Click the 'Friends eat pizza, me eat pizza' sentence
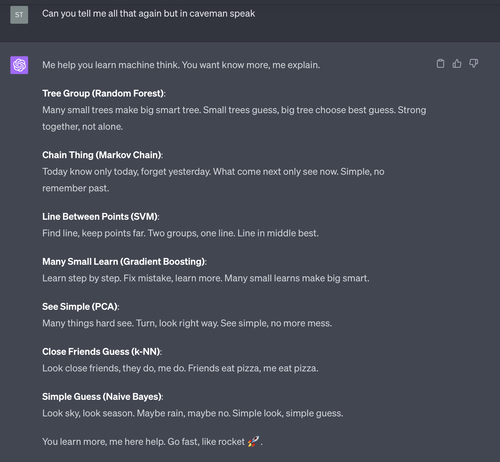Image resolution: width=500 pixels, height=462 pixels. pyautogui.click(x=253, y=368)
